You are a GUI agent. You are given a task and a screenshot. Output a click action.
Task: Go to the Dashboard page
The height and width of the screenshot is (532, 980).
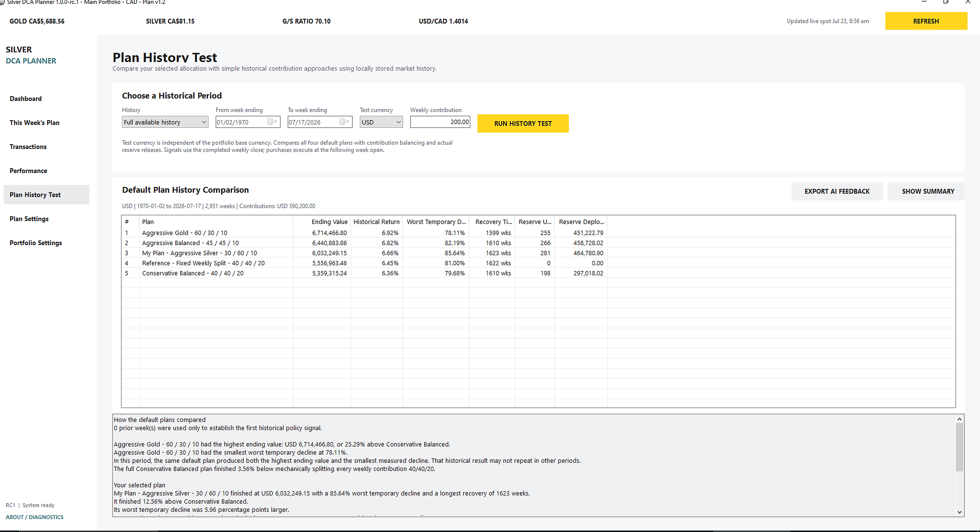tap(25, 99)
